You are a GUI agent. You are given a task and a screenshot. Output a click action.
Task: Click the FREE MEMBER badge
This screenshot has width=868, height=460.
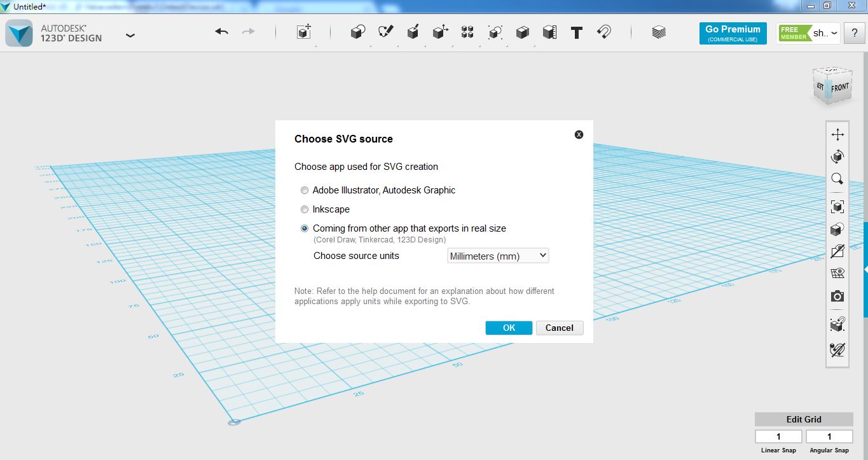click(794, 33)
